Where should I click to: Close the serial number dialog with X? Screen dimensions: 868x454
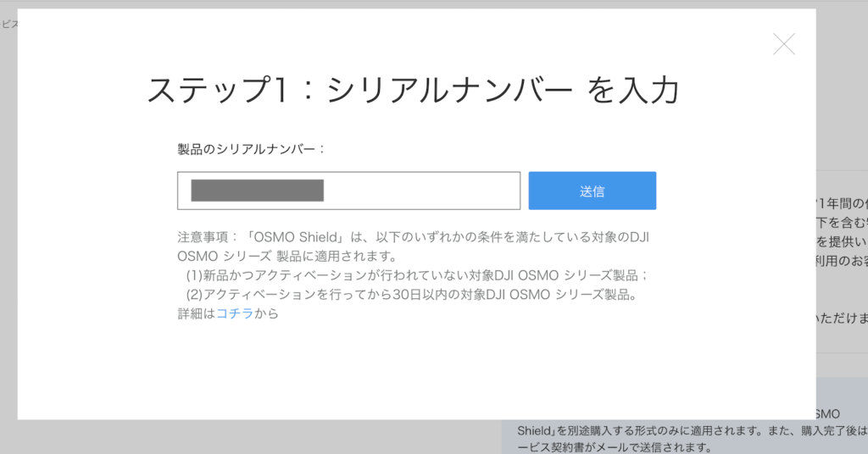coord(784,44)
